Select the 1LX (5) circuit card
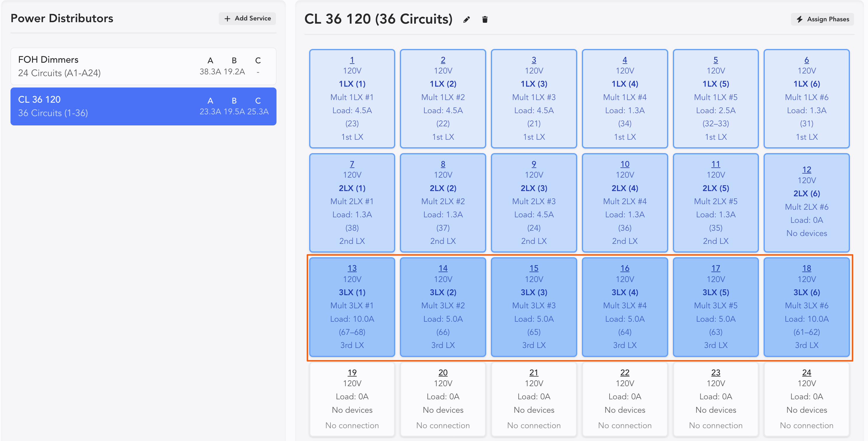The image size is (868, 441). tap(715, 99)
